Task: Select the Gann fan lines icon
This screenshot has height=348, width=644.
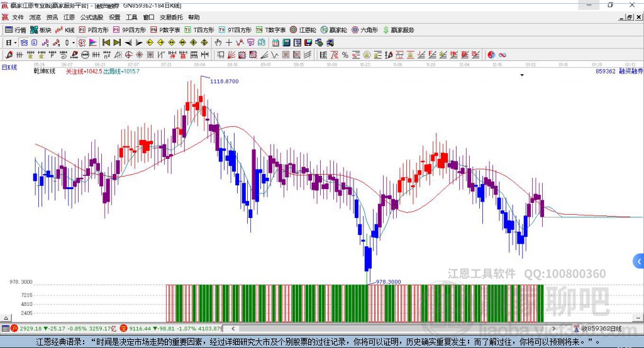Action: (x=231, y=55)
